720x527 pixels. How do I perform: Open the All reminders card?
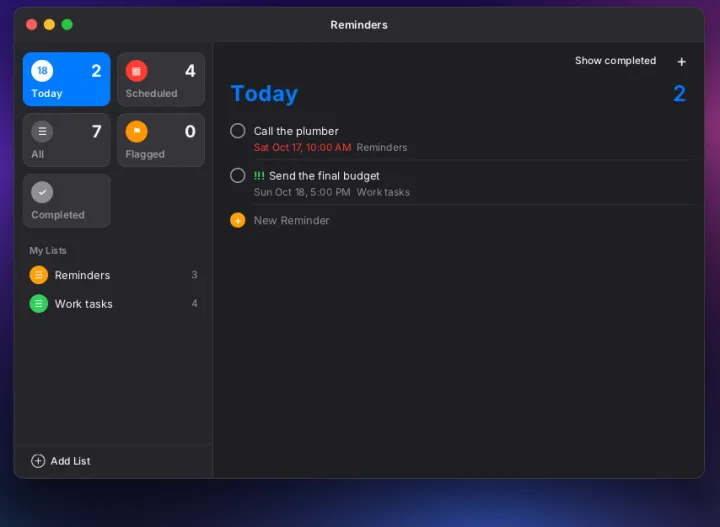[x=67, y=140]
